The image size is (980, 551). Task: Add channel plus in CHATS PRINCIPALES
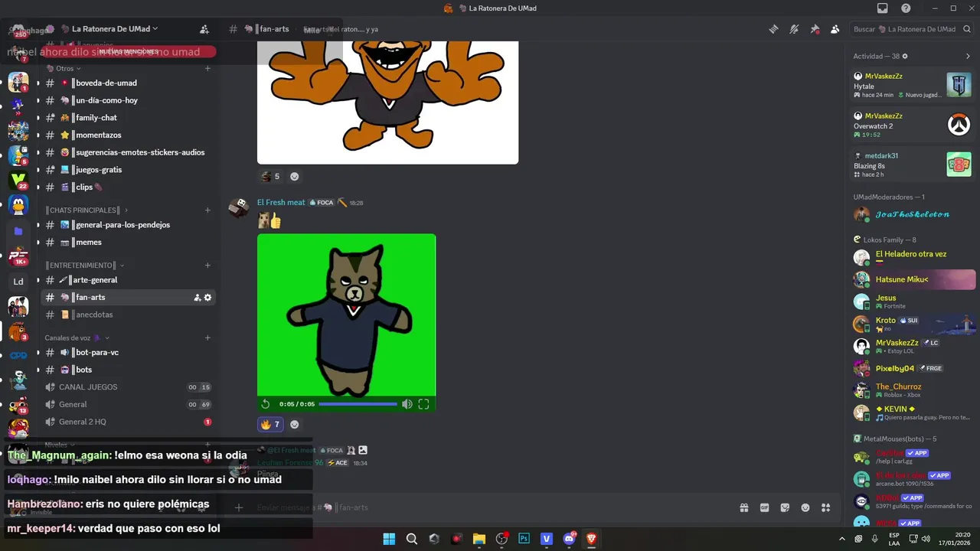pyautogui.click(x=207, y=210)
